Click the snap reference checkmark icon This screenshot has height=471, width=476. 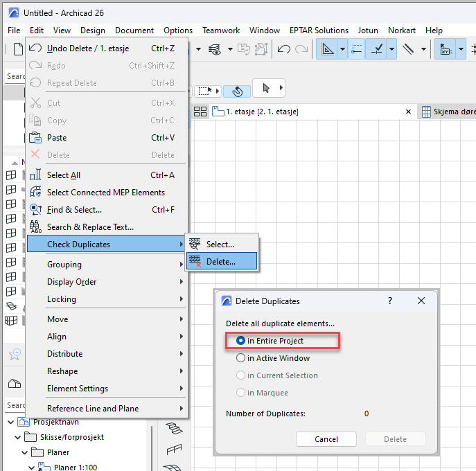pyautogui.click(x=377, y=49)
